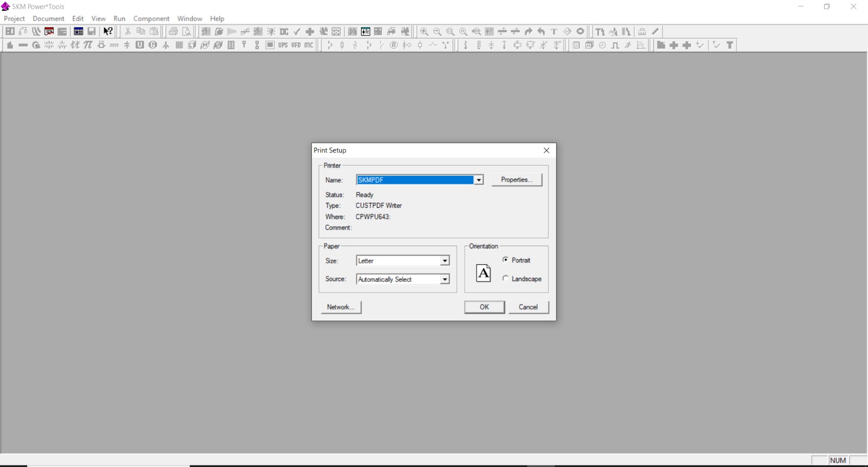
Task: Click the Properties... button
Action: (x=517, y=180)
